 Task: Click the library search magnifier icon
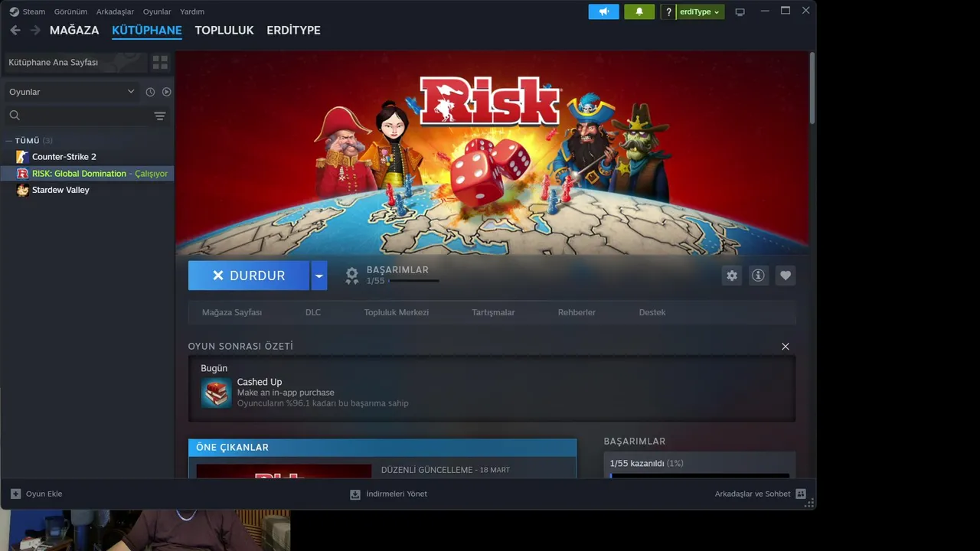[15, 116]
